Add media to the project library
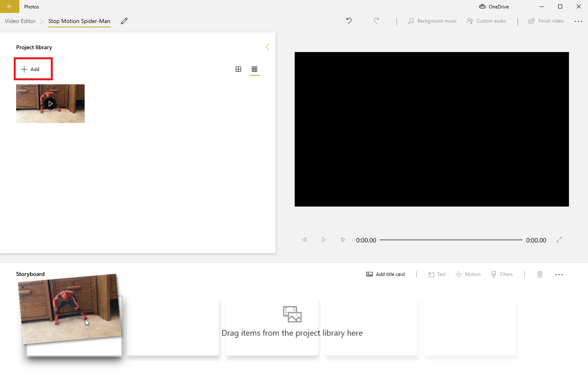 (30, 69)
